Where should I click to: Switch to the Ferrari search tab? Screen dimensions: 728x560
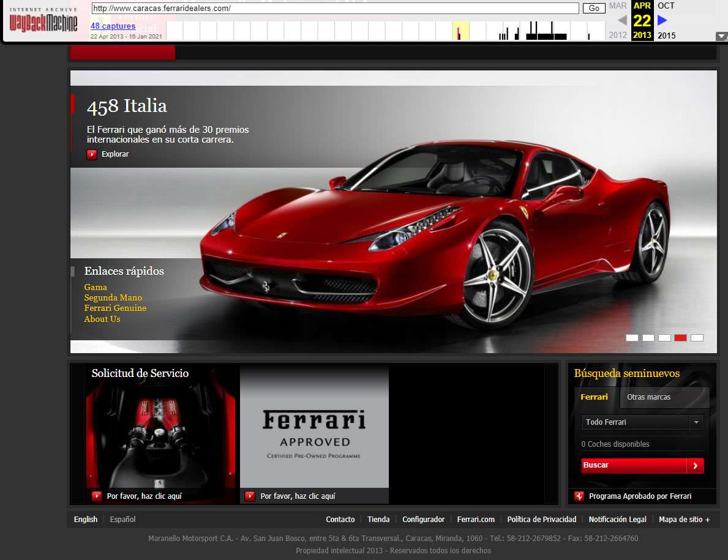594,397
